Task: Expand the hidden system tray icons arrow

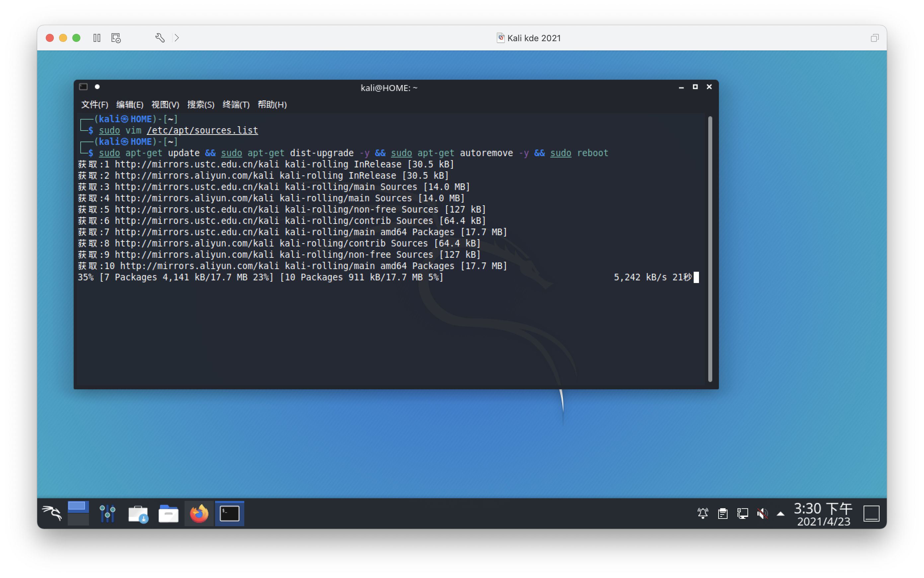Action: point(780,514)
